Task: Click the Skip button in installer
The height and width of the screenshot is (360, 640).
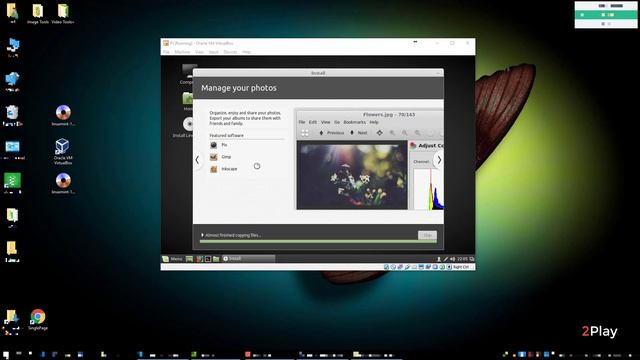Action: click(x=427, y=235)
